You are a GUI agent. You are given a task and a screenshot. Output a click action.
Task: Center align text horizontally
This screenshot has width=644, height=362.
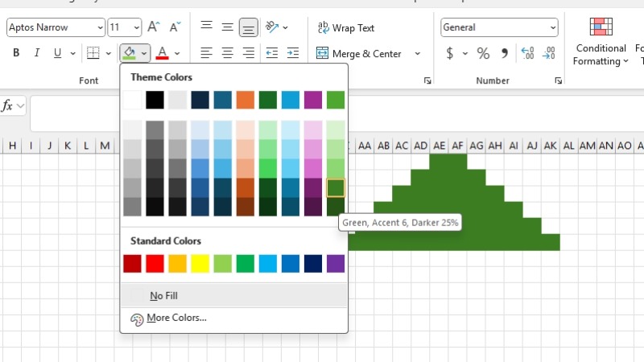pos(228,54)
